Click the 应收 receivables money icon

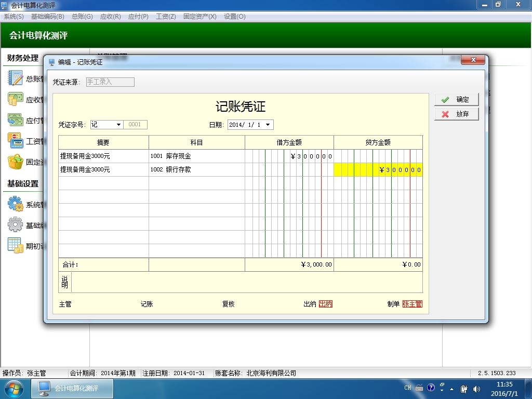coord(16,99)
